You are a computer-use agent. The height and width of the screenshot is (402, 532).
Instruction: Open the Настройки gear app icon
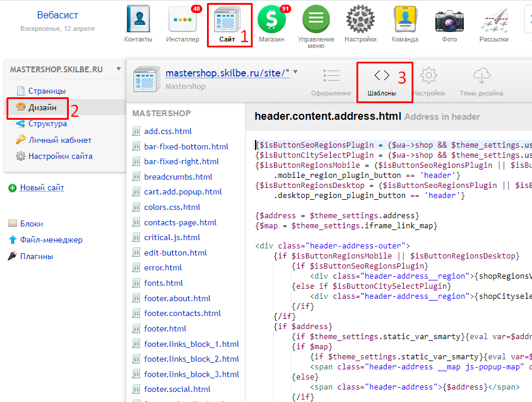361,20
